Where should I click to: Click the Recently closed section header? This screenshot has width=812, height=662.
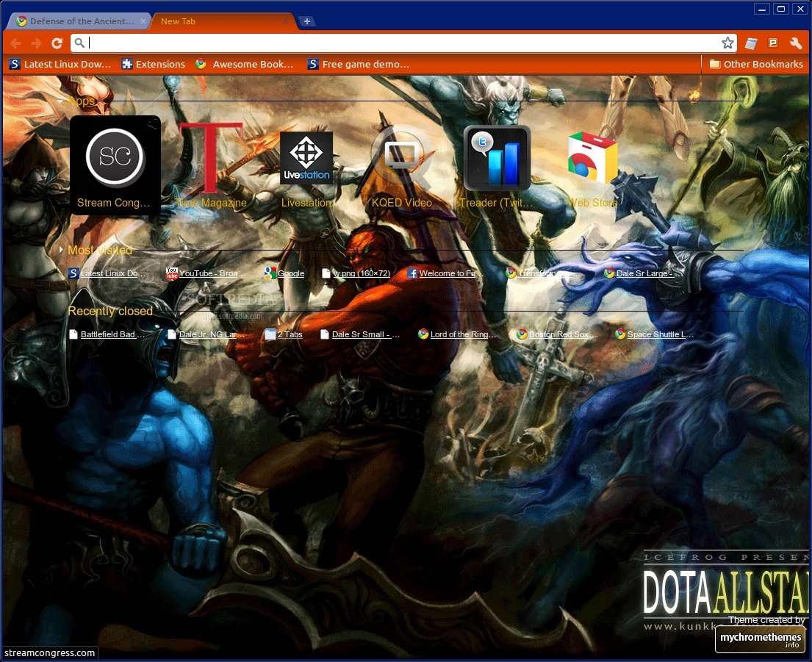109,311
